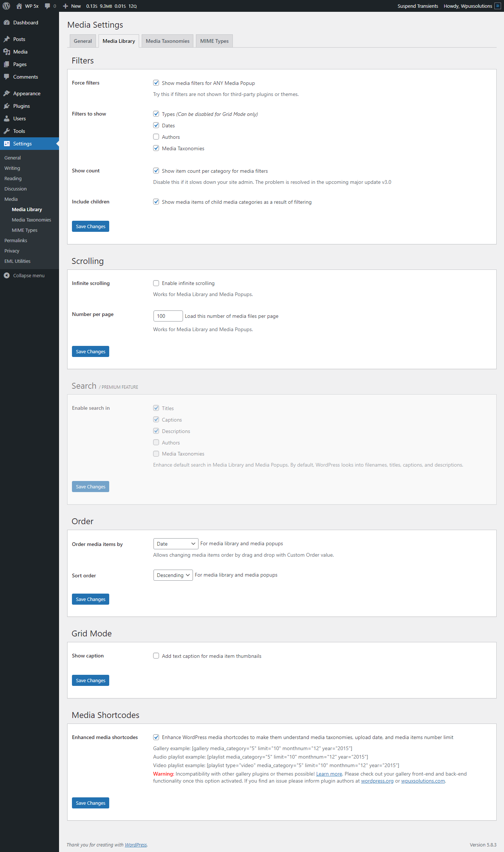The height and width of the screenshot is (852, 504).
Task: Open EML Utilities submenu item
Action: click(x=17, y=261)
